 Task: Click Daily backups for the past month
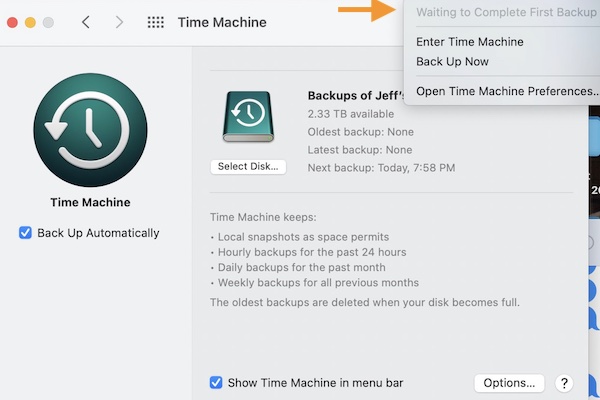[x=302, y=267]
